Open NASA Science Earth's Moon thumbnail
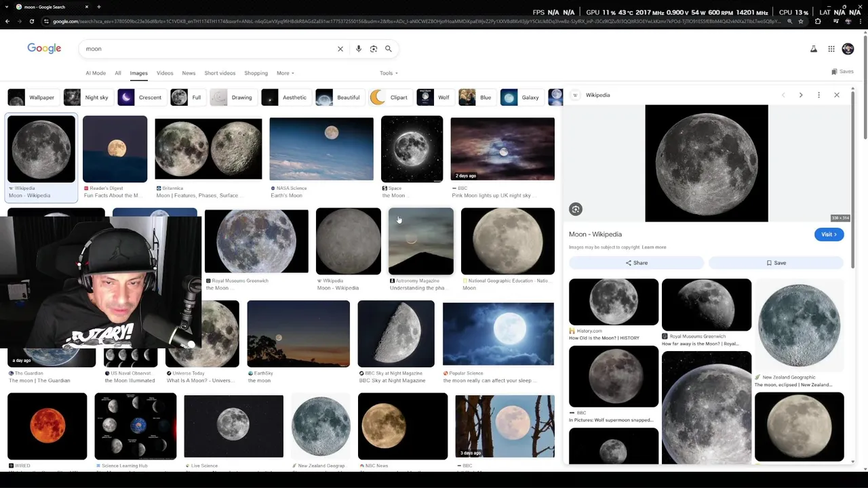This screenshot has height=488, width=868. pos(321,149)
